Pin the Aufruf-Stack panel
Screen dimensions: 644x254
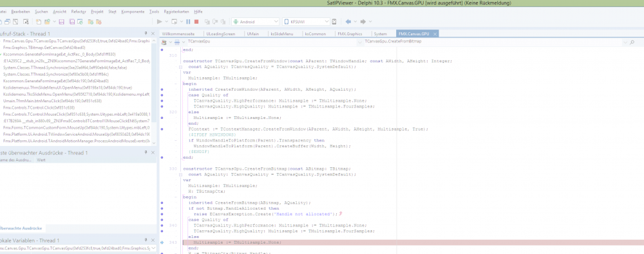click(x=146, y=33)
